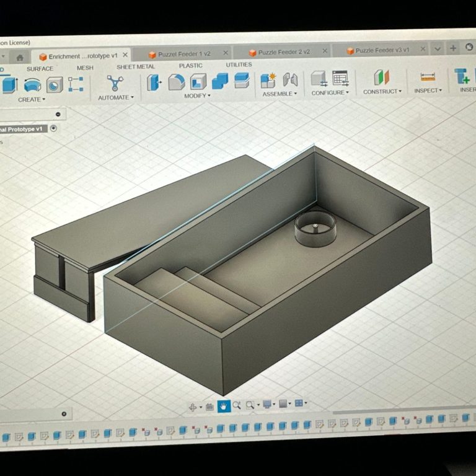
Task: Select the Fillet tool in Modify
Action: (176, 82)
